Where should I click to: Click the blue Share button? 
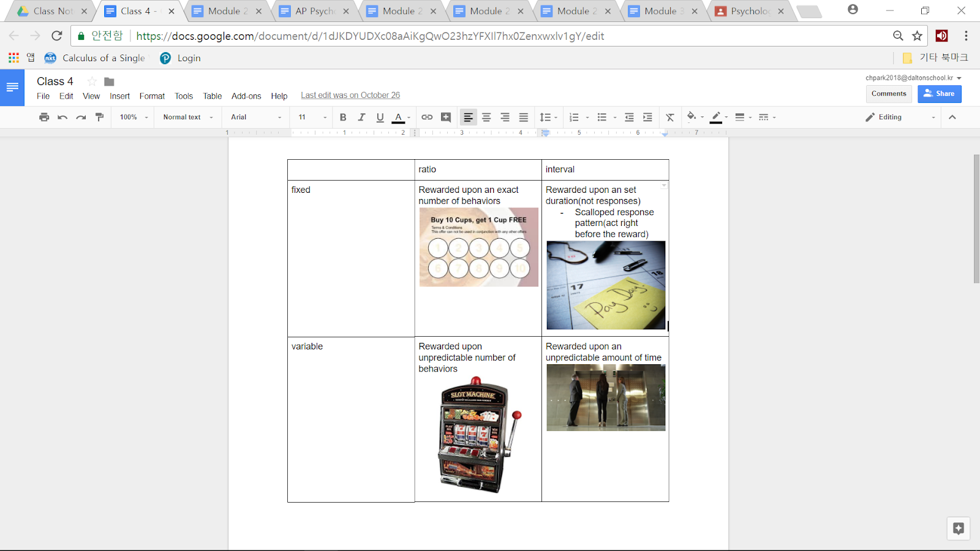(x=939, y=94)
